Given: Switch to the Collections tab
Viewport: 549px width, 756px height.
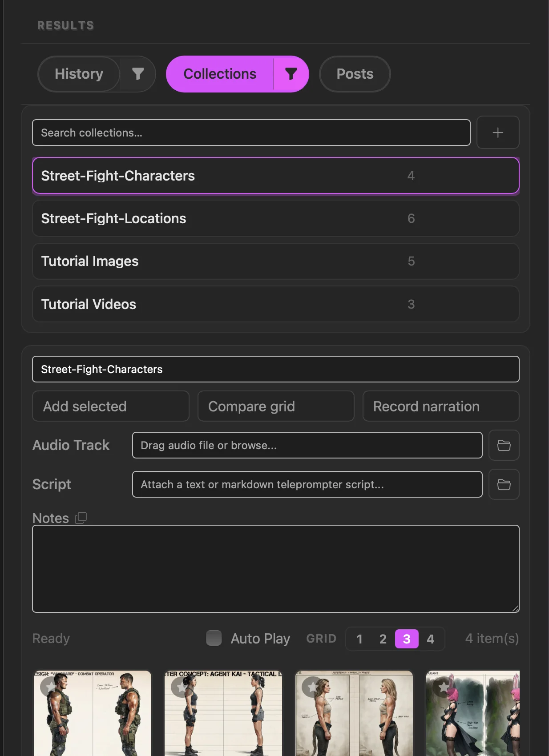Looking at the screenshot, I should coord(220,74).
